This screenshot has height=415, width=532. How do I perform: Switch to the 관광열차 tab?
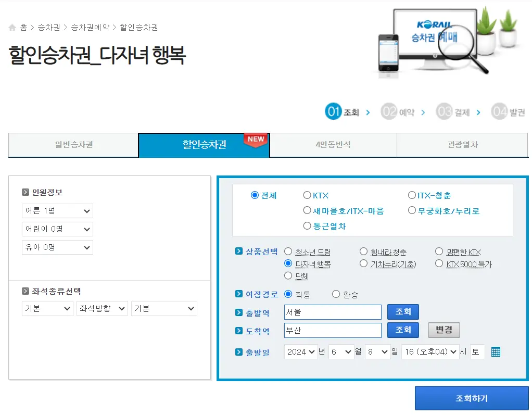tap(462, 145)
